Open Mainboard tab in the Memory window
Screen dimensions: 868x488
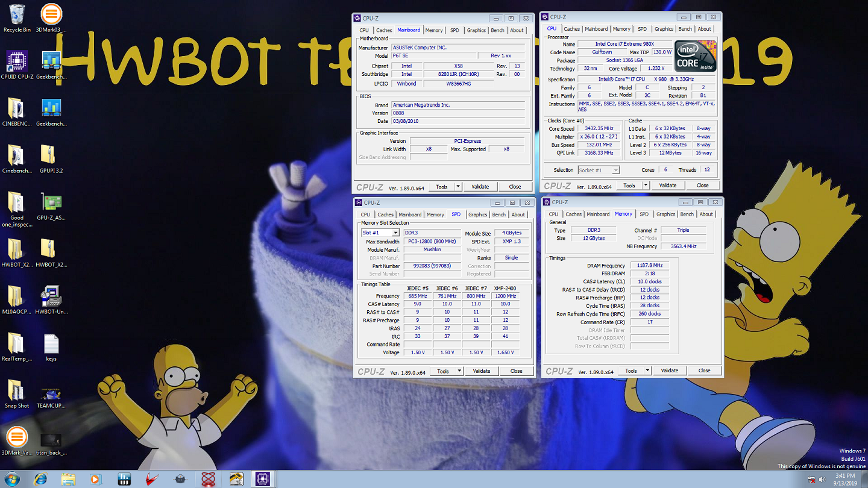pyautogui.click(x=598, y=214)
